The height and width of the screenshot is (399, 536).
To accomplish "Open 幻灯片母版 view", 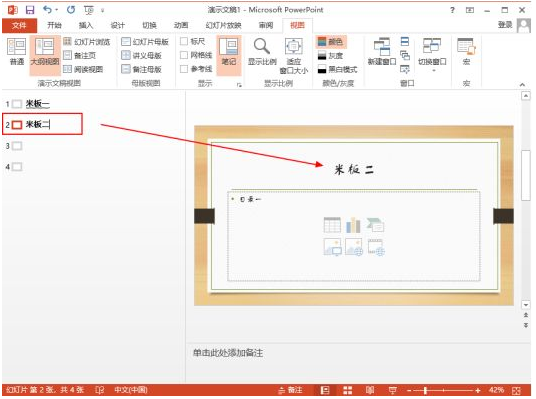I will coord(145,42).
